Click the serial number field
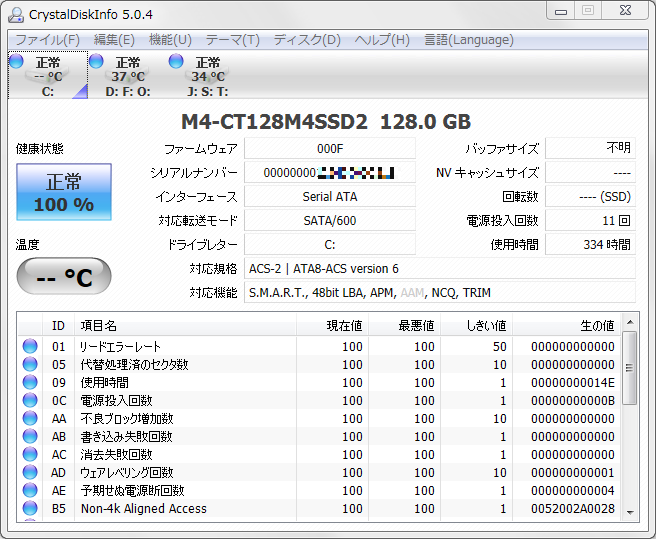 click(330, 172)
